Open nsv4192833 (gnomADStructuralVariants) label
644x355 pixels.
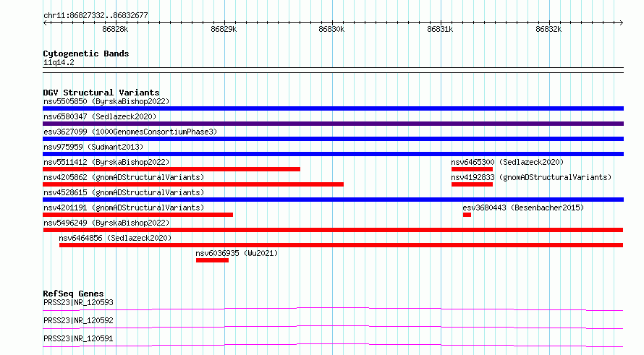point(531,177)
